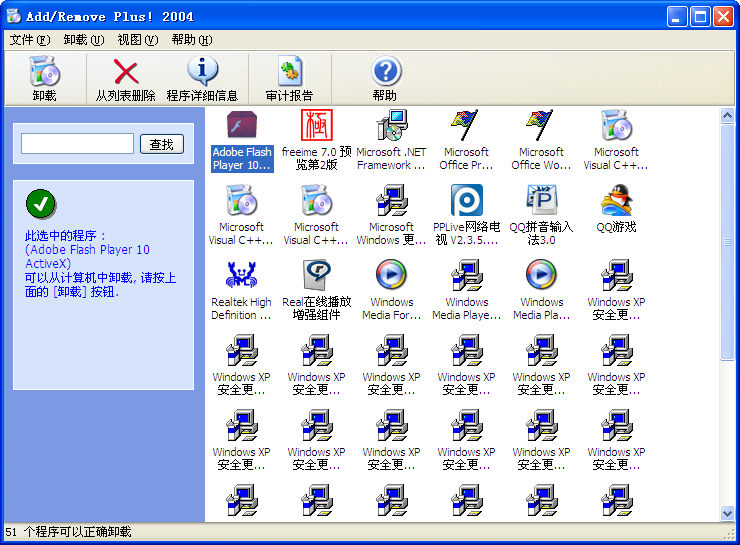The height and width of the screenshot is (545, 740).
Task: Select the freeime 7.0 program icon
Action: pyautogui.click(x=316, y=128)
